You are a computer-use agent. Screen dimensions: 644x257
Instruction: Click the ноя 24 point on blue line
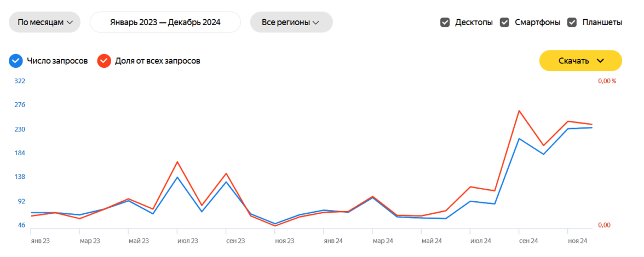568,128
